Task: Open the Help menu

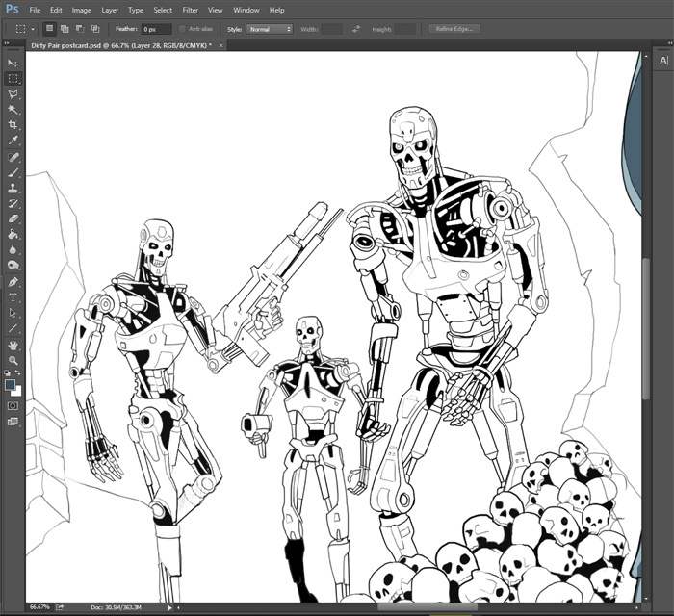Action: pyautogui.click(x=277, y=10)
